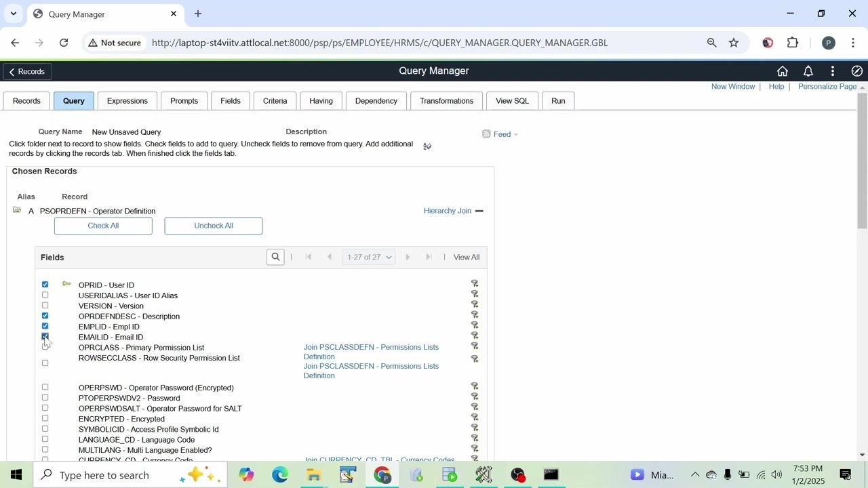Image resolution: width=868 pixels, height=488 pixels.
Task: Uncheck the EMPLID - Empl ID field
Action: click(x=45, y=326)
